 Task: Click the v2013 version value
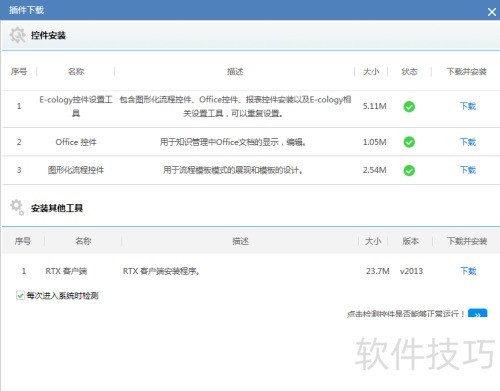[x=411, y=271]
